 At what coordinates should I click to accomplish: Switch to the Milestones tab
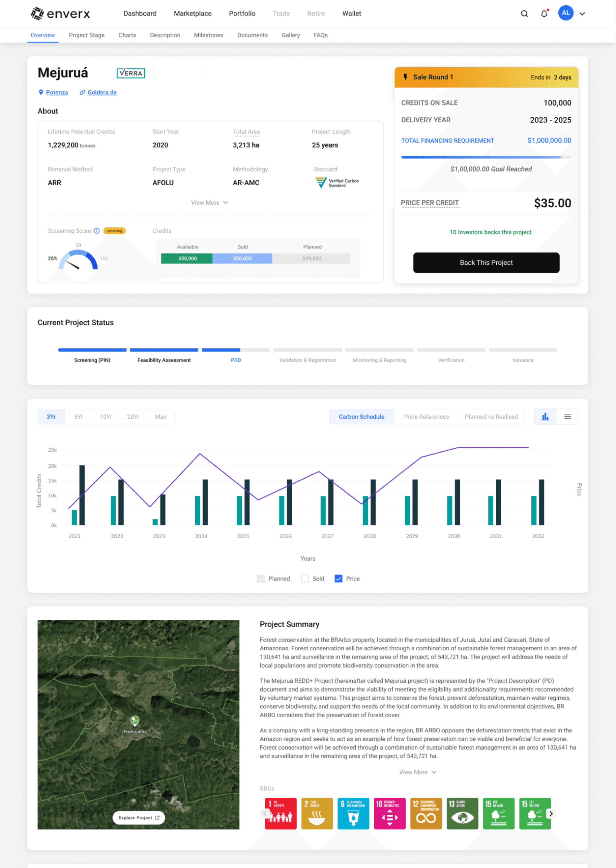[209, 35]
